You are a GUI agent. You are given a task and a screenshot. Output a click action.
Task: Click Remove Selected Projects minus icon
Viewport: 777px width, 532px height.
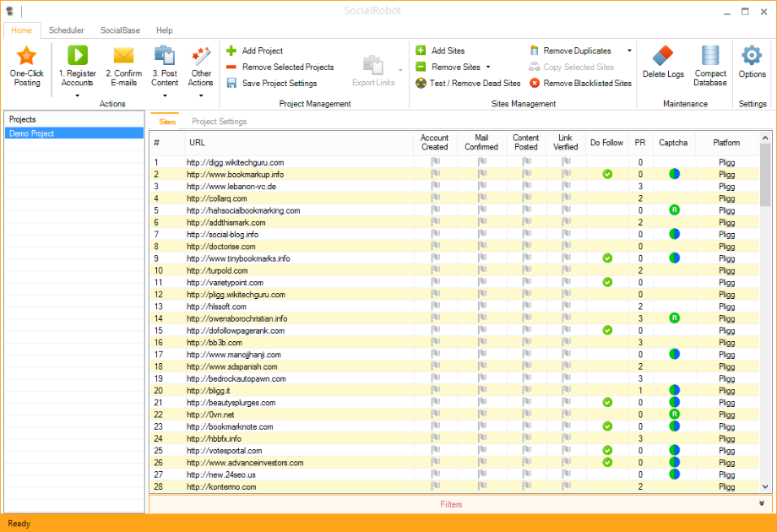pyautogui.click(x=231, y=67)
